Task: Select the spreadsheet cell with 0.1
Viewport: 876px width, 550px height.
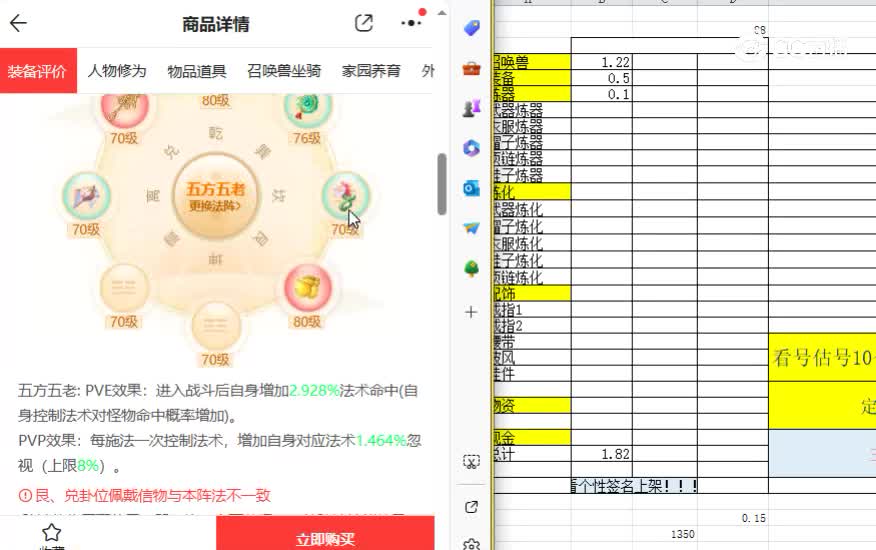Action: 602,94
